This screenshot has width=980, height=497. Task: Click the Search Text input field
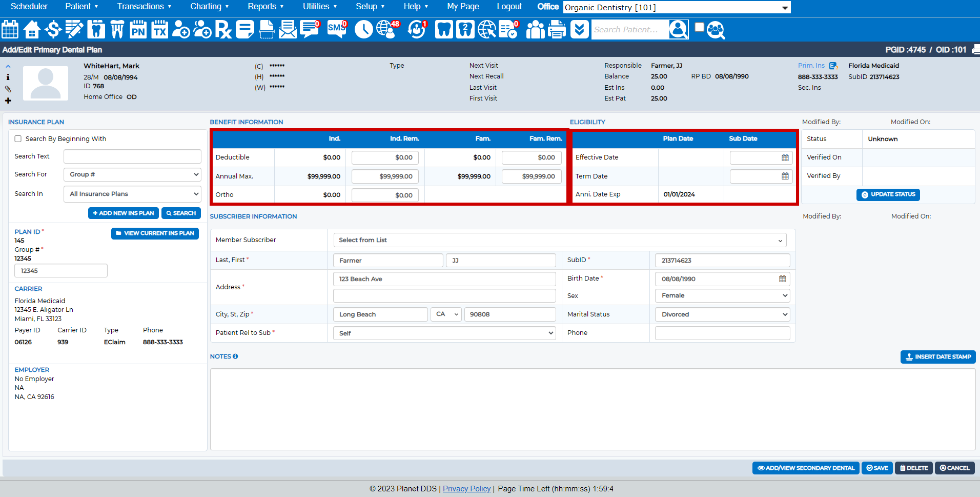(x=132, y=156)
